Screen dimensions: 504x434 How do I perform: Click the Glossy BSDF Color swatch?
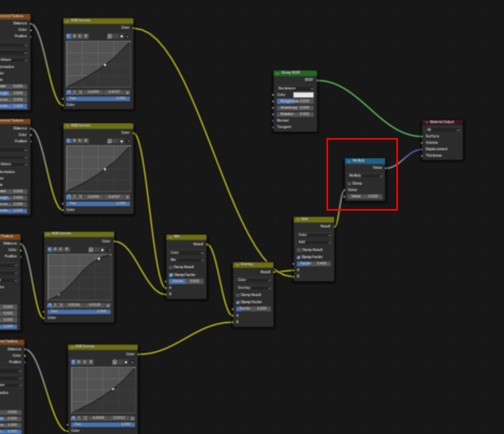[304, 95]
